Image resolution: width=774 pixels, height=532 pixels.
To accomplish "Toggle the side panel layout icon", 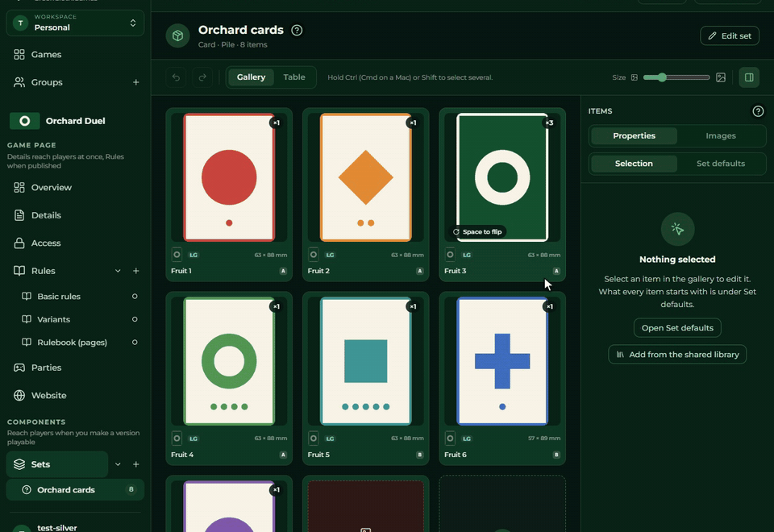I will click(749, 77).
